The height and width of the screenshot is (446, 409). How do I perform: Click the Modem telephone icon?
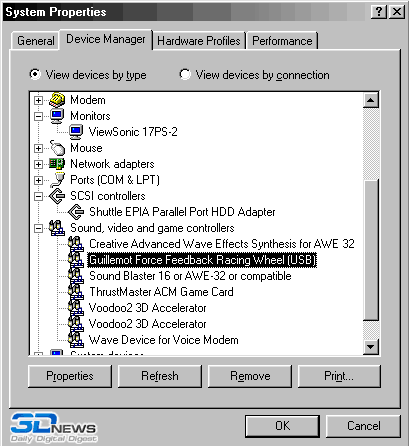click(57, 100)
